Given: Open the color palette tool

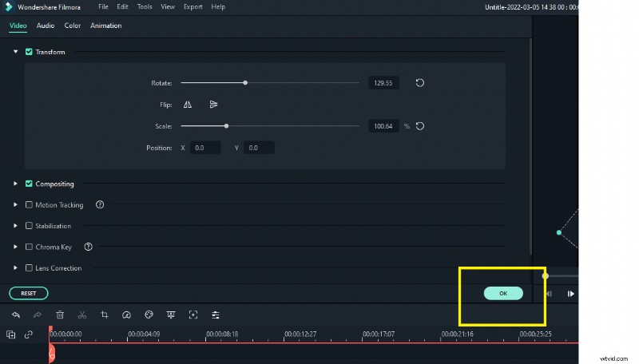Looking at the screenshot, I should 149,315.
